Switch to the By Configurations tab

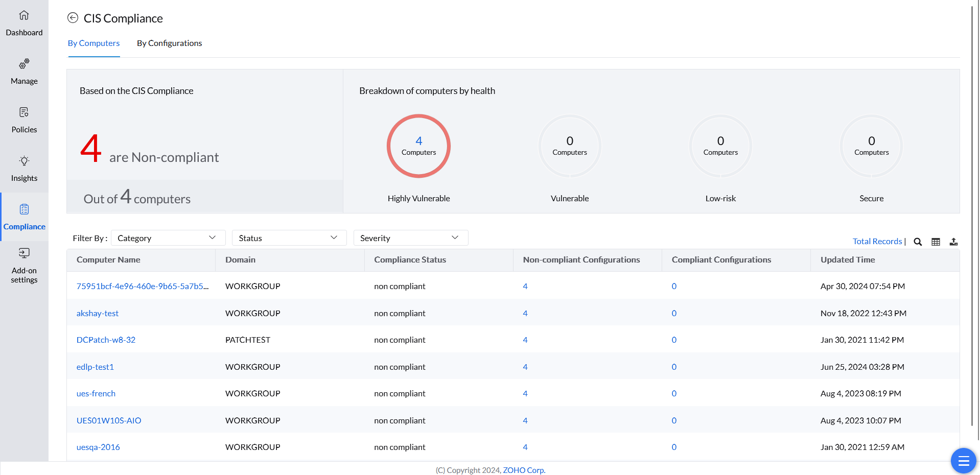(x=169, y=43)
